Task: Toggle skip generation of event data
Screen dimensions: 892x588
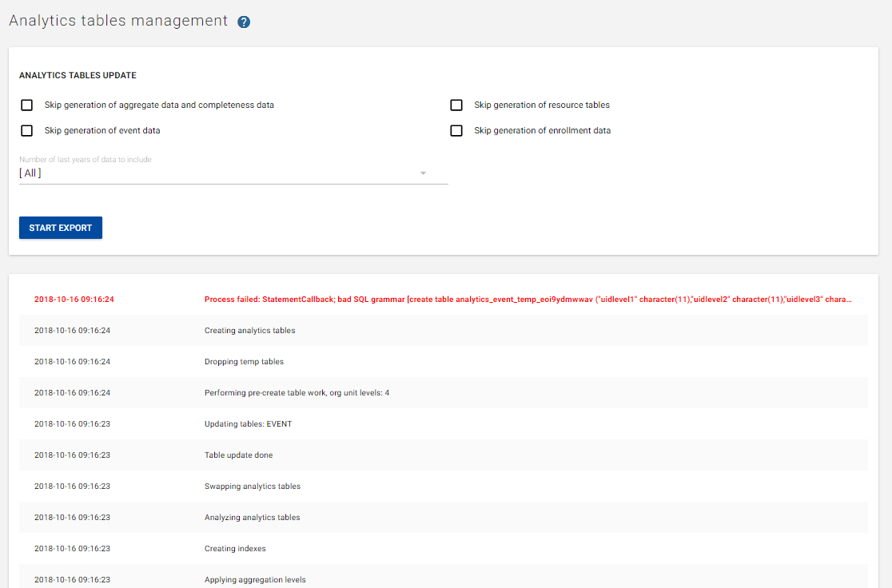Action: [x=27, y=131]
